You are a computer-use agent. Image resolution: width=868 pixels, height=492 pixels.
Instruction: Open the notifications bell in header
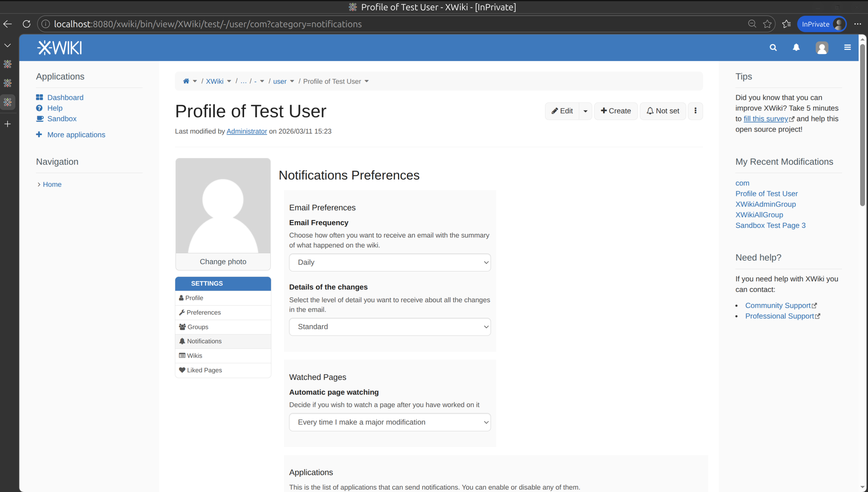coord(796,48)
